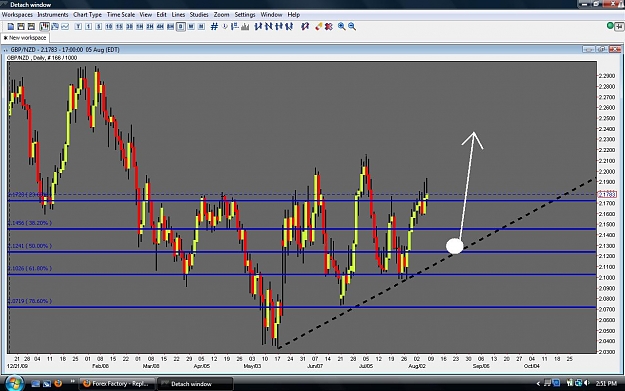Screen dimensions: 625x391
Task: Open the Lines menu
Action: click(x=178, y=15)
